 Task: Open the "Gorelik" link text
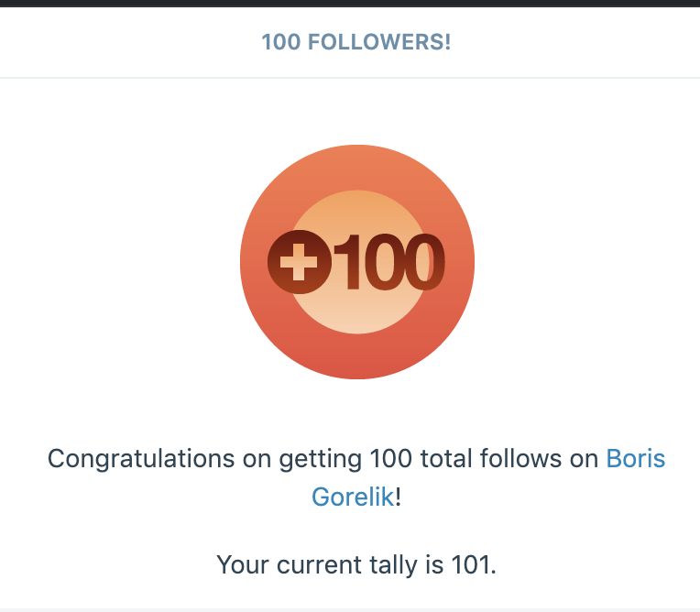coord(353,497)
